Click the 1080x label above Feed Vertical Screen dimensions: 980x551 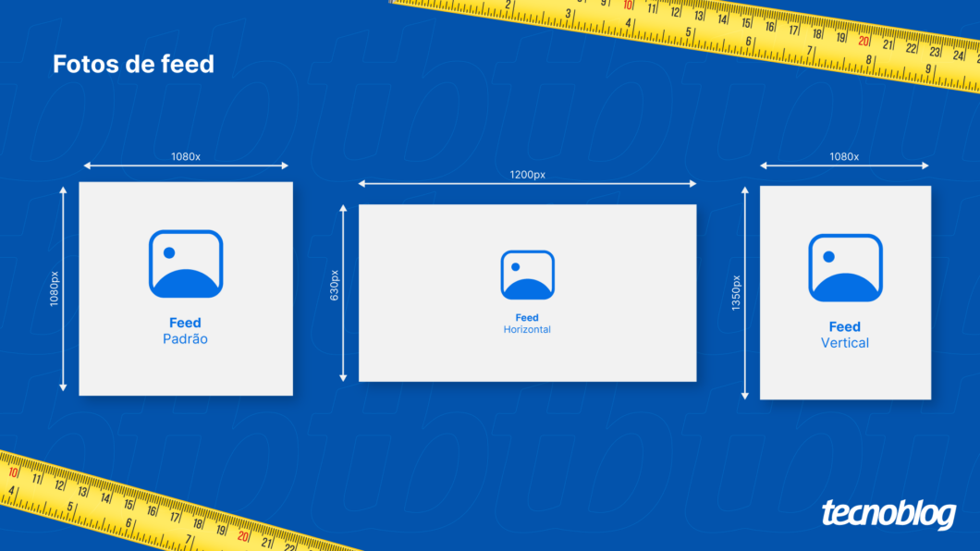tap(844, 157)
